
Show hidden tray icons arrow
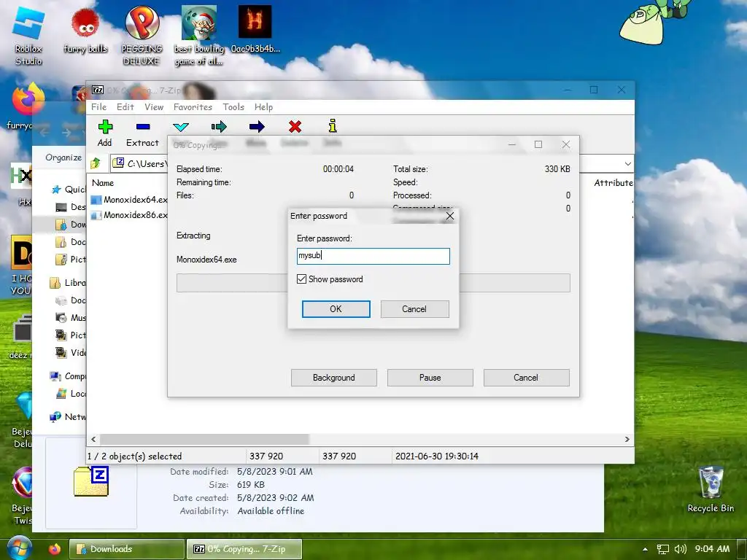[x=645, y=549]
